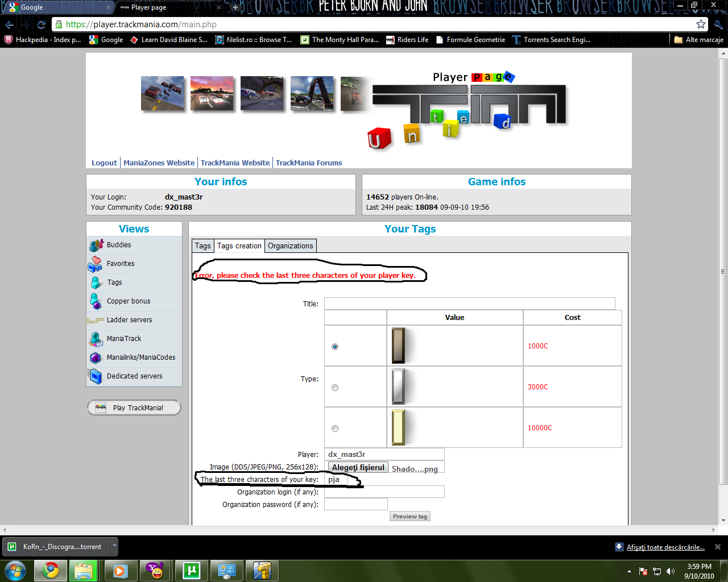Click the horizontal page scrollbar
Viewport: 728px width, 582px height.
pos(359,530)
